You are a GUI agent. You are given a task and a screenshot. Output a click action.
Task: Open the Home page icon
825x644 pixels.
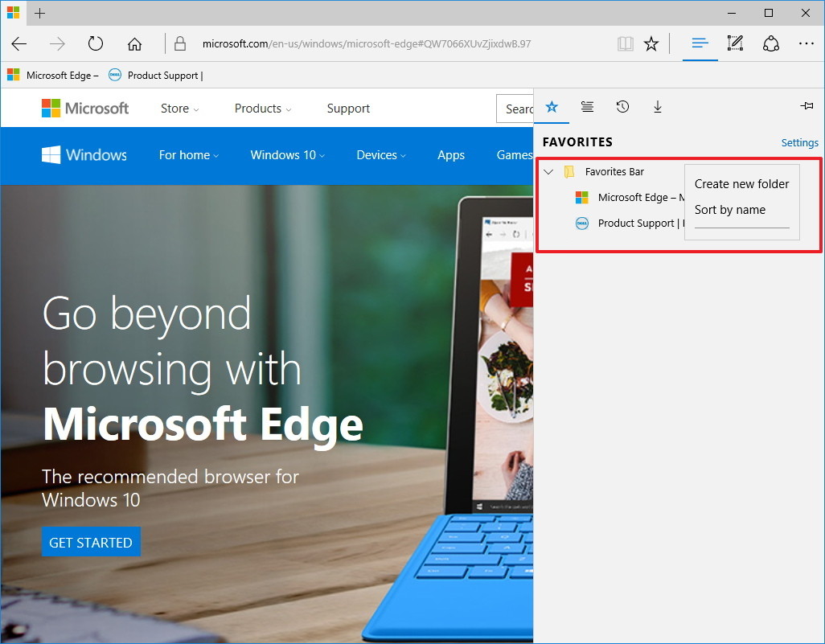click(135, 43)
